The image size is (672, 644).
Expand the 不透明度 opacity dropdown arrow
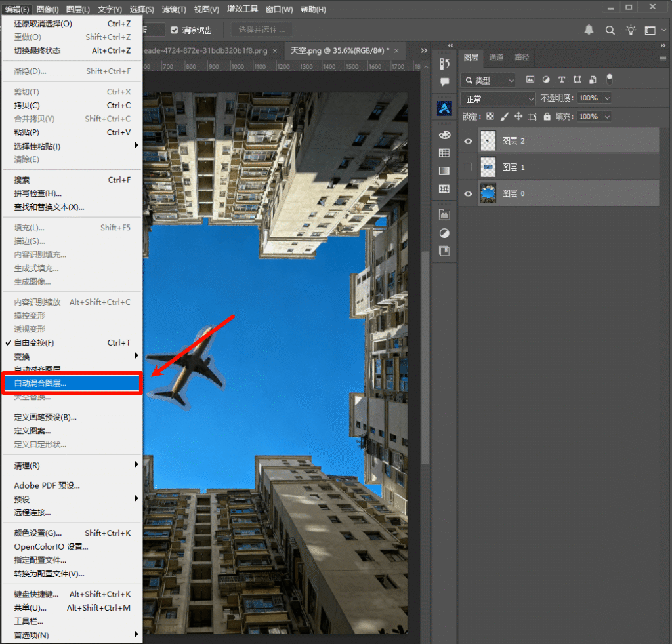pyautogui.click(x=606, y=98)
